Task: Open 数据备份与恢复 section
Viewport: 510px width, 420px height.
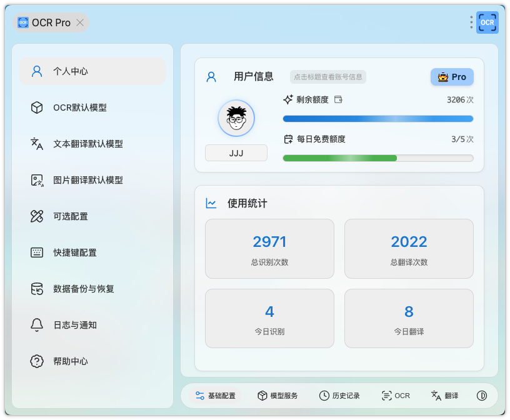Action: [92, 289]
